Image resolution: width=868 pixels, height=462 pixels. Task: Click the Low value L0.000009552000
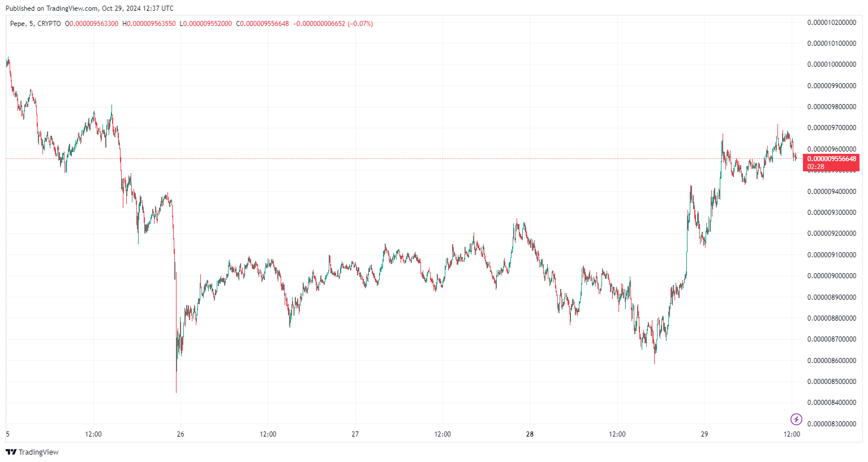tap(205, 24)
